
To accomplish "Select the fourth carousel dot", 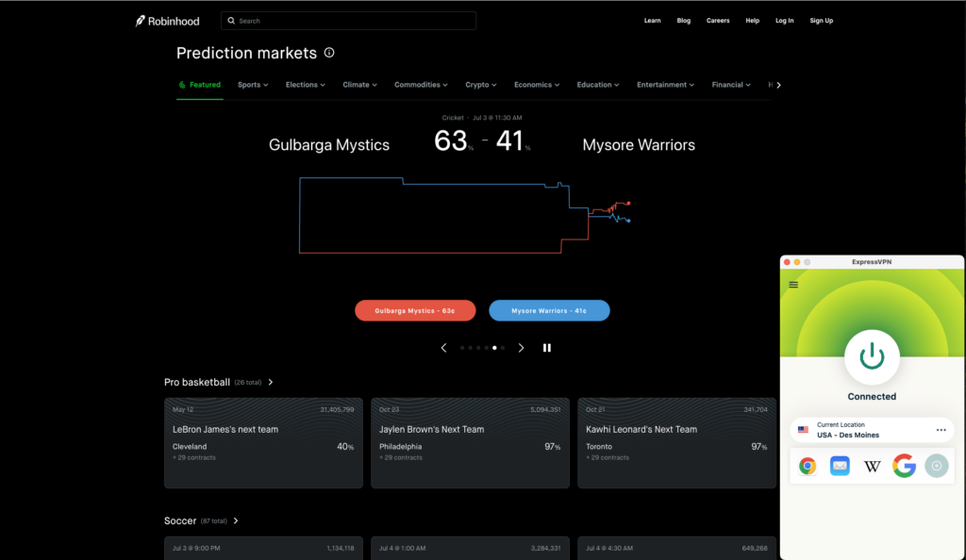I will (x=486, y=348).
